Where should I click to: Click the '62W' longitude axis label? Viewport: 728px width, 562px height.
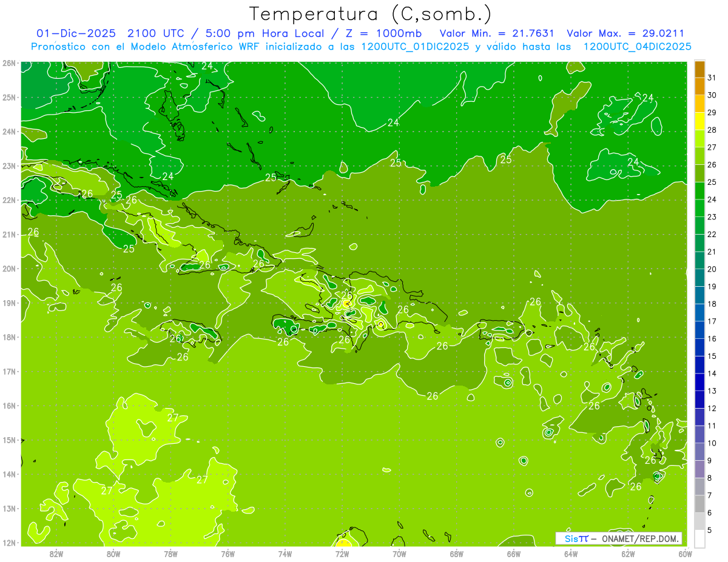[628, 554]
